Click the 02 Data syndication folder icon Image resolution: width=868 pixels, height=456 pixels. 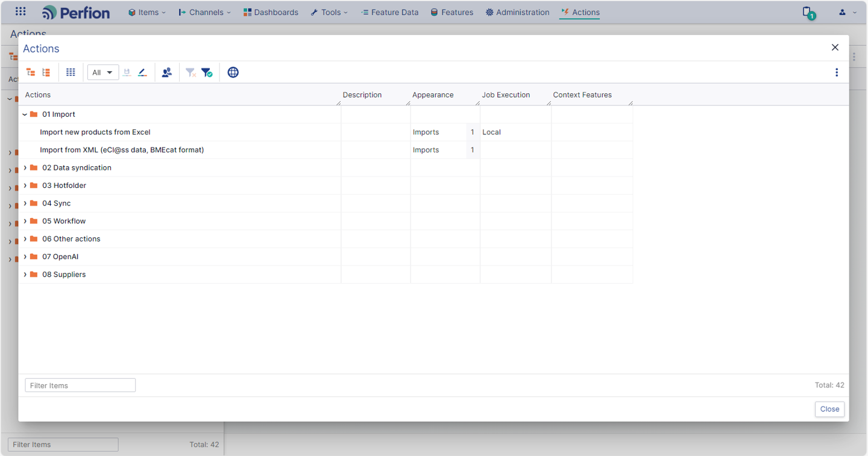click(x=34, y=167)
